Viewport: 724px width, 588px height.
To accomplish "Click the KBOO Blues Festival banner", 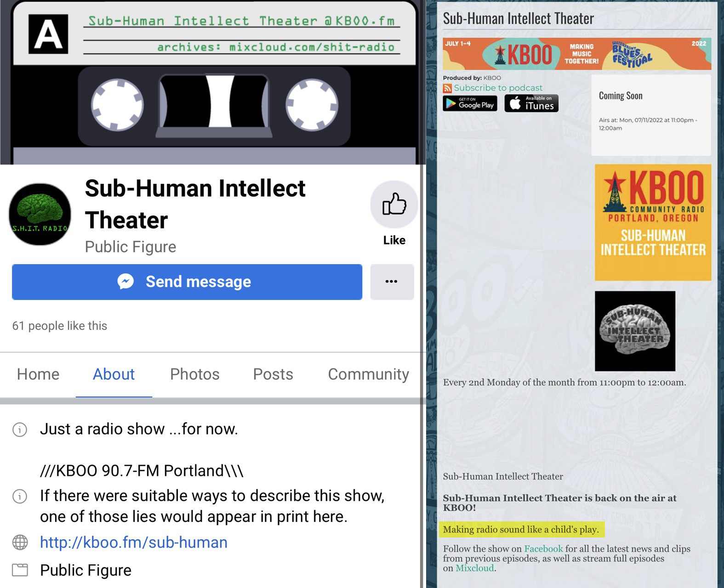I will tap(577, 54).
